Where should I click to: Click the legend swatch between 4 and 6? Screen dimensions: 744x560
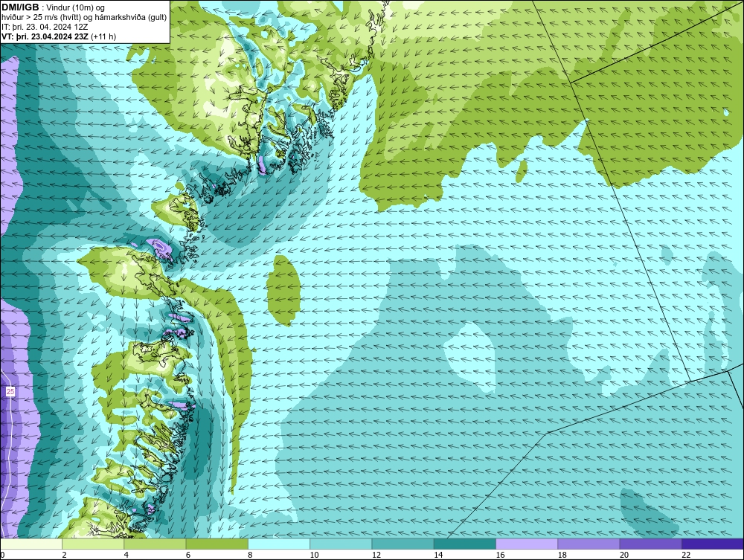(x=155, y=544)
